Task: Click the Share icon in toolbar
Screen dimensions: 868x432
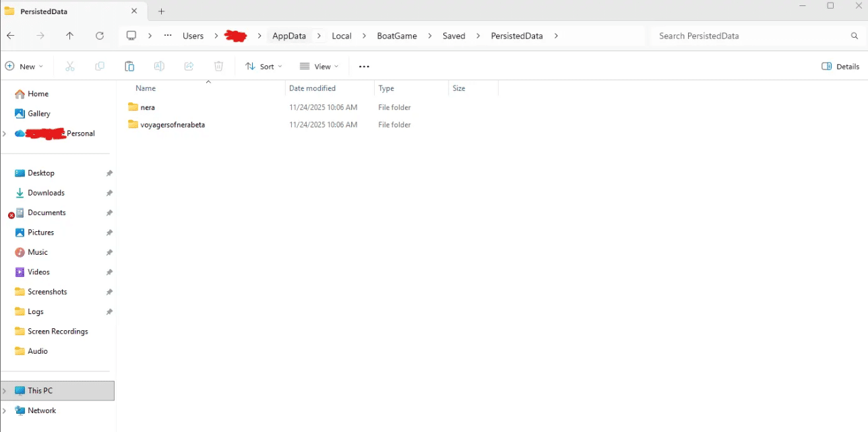Action: [x=189, y=66]
